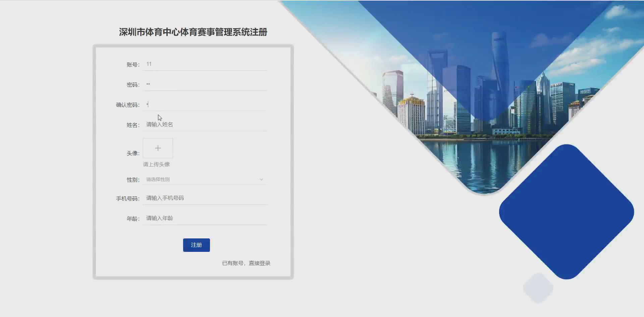Click the 头像: label
This screenshot has width=644, height=317.
[x=133, y=153]
